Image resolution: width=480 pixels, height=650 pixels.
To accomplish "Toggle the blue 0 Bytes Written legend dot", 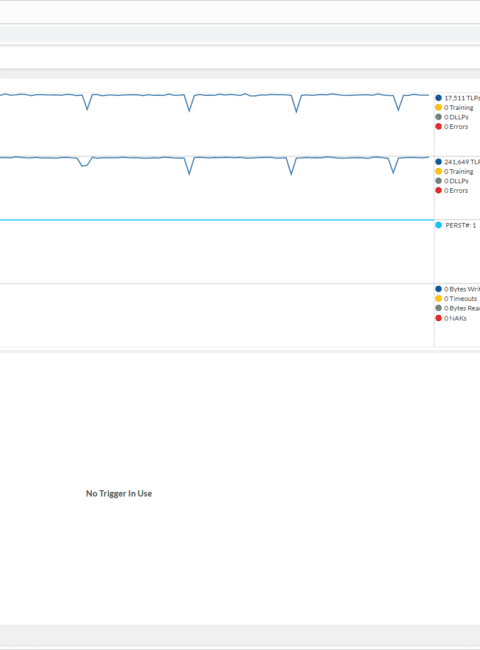I will click(439, 289).
